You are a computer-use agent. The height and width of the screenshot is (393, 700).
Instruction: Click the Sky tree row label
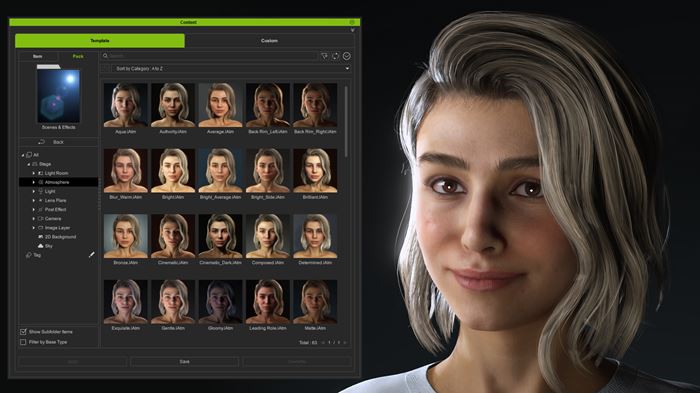click(49, 246)
